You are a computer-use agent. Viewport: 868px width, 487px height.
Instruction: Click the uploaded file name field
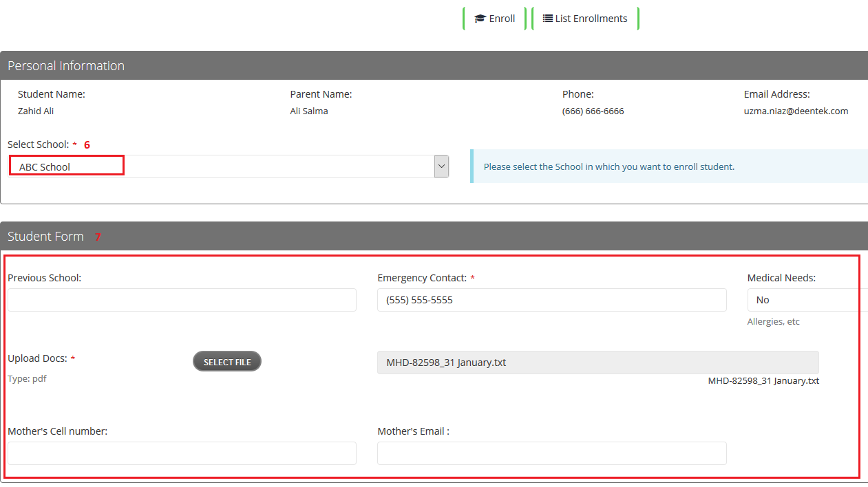pyautogui.click(x=598, y=362)
